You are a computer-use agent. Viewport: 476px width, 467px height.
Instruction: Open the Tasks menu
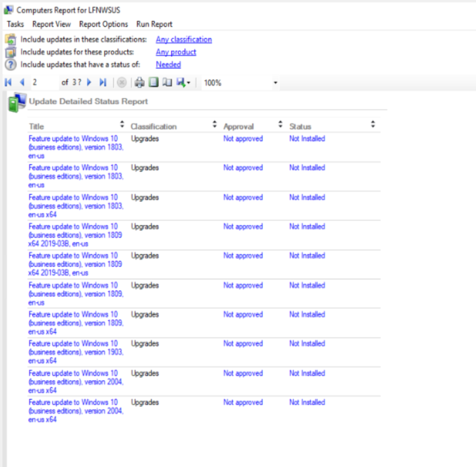click(x=15, y=24)
